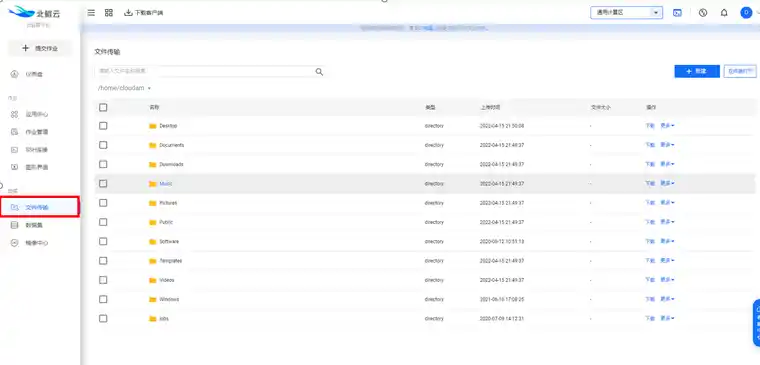The width and height of the screenshot is (760, 365).
Task: Open the notification bell
Action: 724,13
